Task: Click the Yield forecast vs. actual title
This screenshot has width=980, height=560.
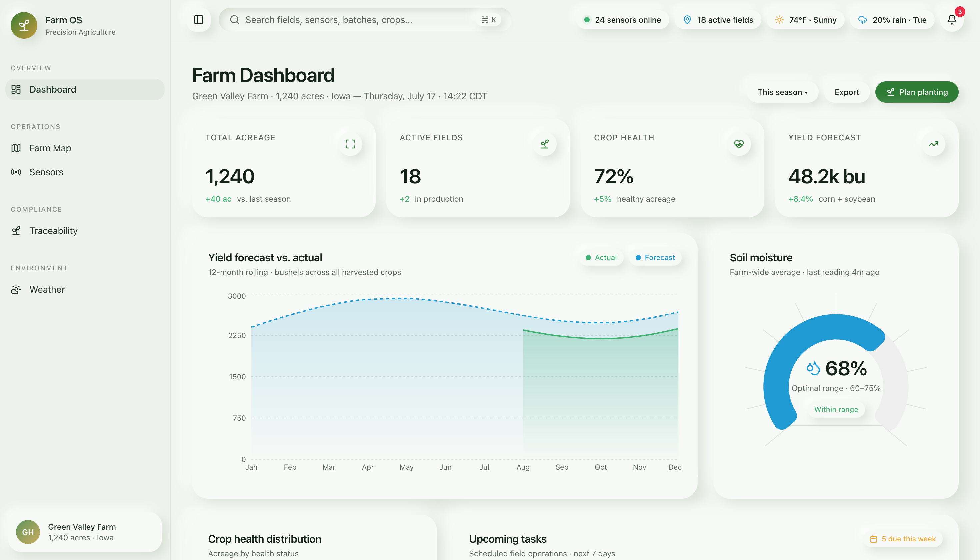Action: point(265,257)
